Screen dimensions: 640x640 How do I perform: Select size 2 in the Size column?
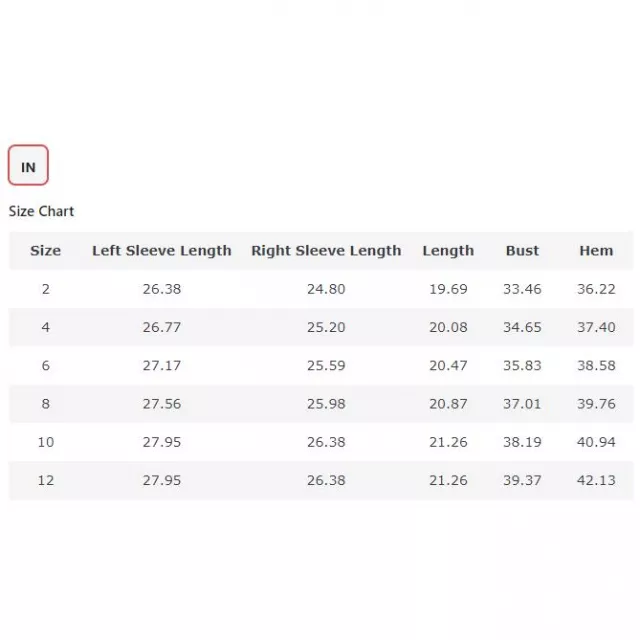[x=46, y=289]
